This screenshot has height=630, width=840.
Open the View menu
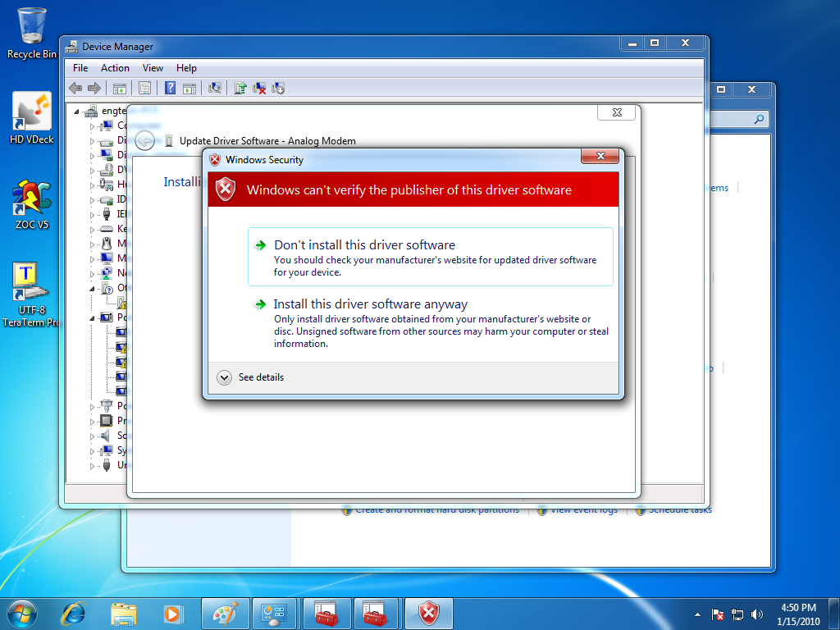[x=153, y=68]
